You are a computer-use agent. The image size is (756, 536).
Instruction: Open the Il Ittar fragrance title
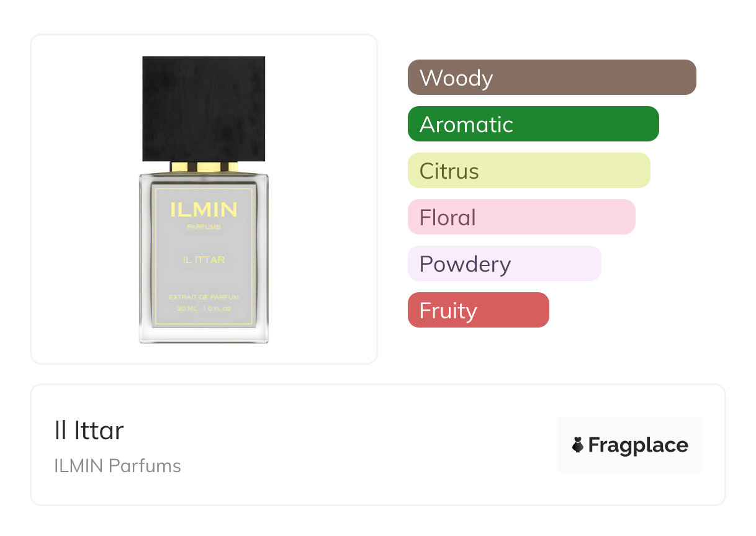click(x=89, y=431)
